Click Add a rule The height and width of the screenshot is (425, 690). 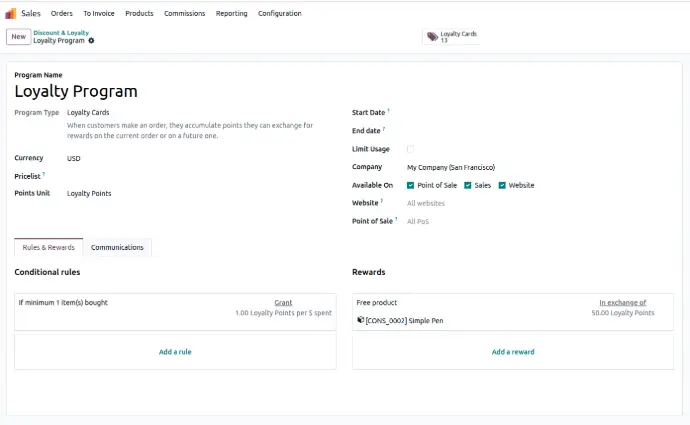click(175, 352)
